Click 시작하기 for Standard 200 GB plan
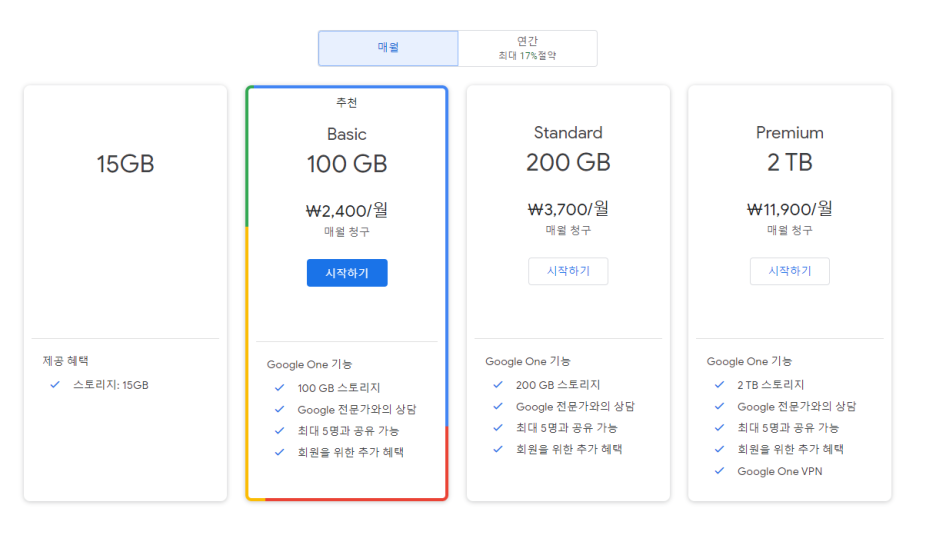936x535 pixels. tap(568, 271)
